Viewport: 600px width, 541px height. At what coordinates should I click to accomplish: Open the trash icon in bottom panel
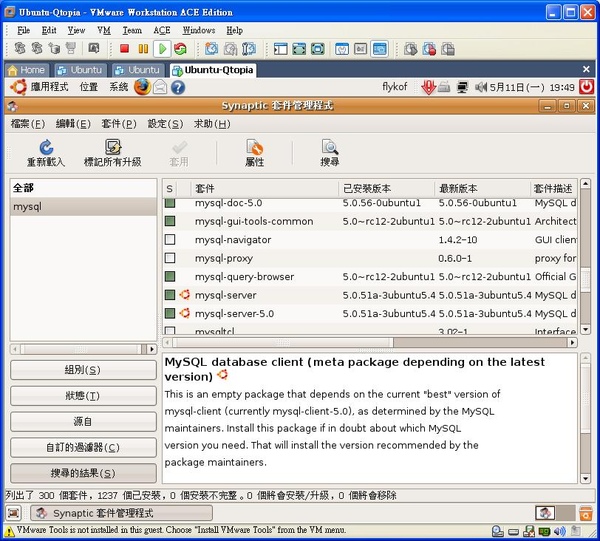point(586,513)
